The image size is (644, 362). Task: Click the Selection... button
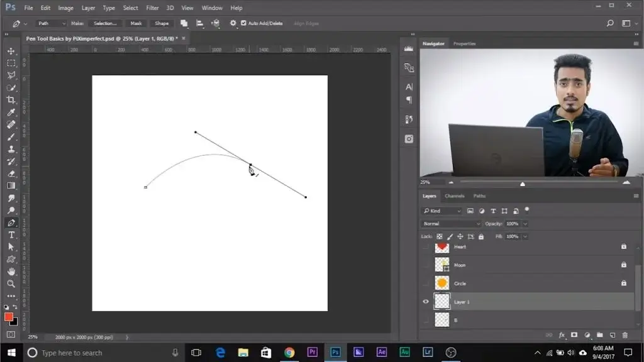click(x=105, y=23)
